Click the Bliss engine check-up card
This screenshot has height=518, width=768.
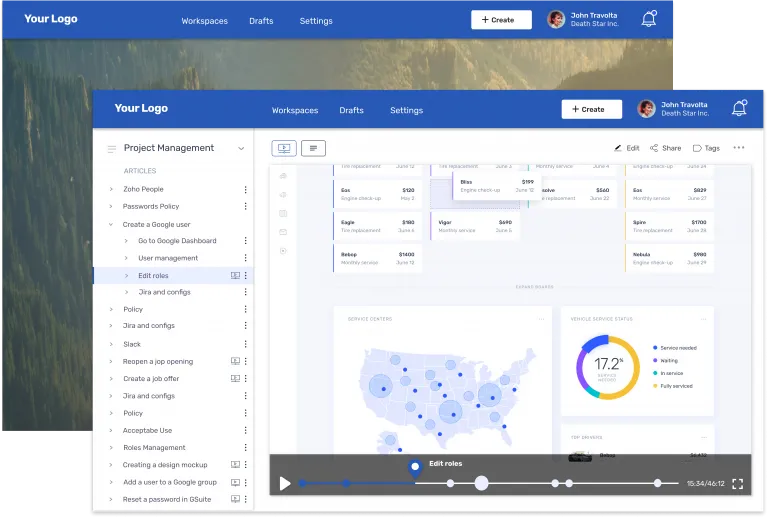[496, 186]
